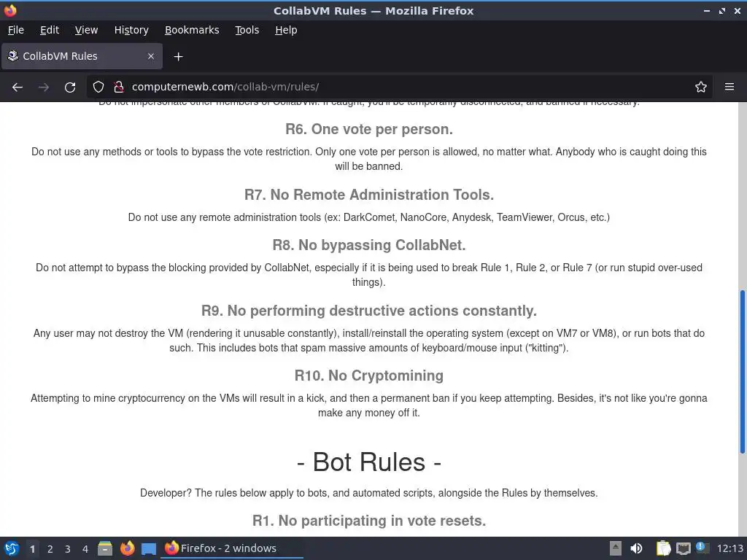Viewport: 747px width, 560px height.
Task: Open the Bookmarks menu
Action: pyautogui.click(x=192, y=30)
